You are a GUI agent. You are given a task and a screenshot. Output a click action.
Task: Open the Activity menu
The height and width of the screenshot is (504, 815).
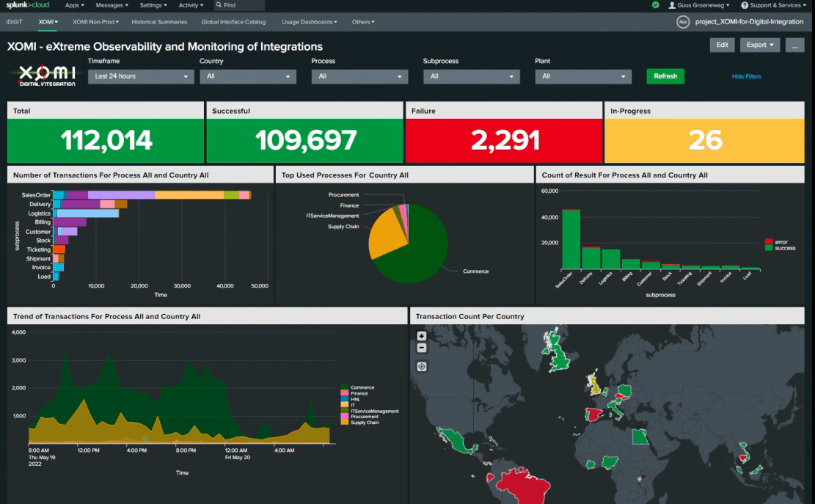coord(191,5)
